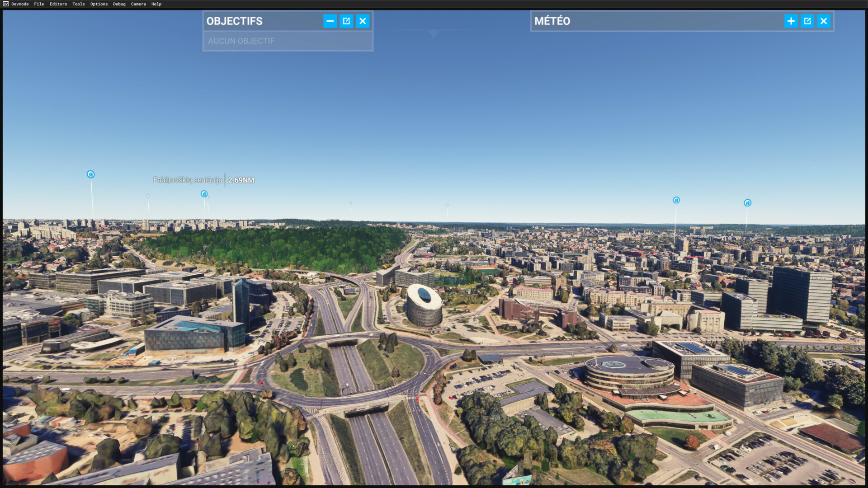
Task: Open the Debug menu
Action: coord(119,4)
